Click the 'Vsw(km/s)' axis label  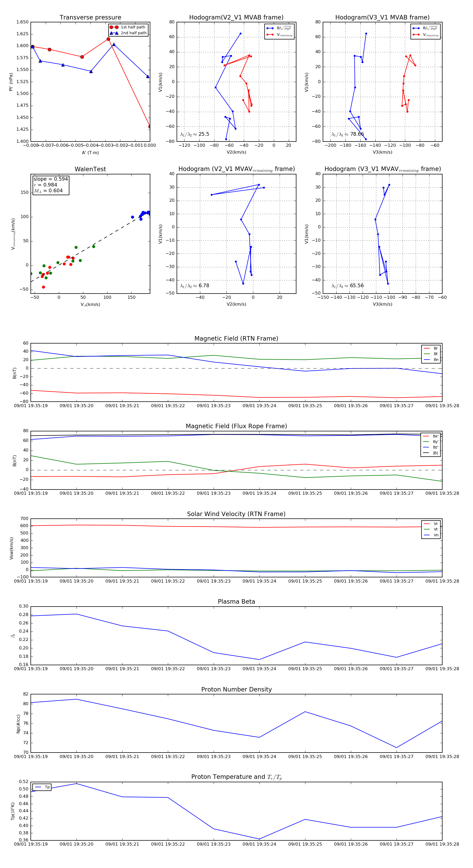click(x=12, y=548)
